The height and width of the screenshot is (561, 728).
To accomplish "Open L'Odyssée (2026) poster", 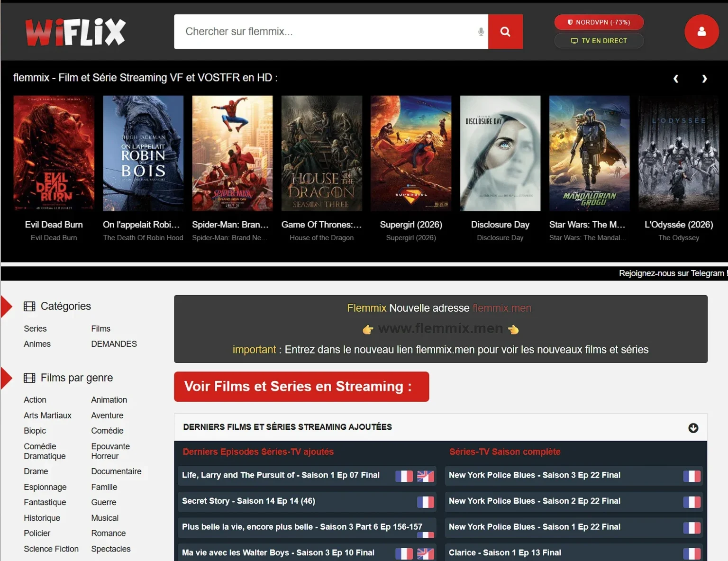I will click(x=679, y=153).
